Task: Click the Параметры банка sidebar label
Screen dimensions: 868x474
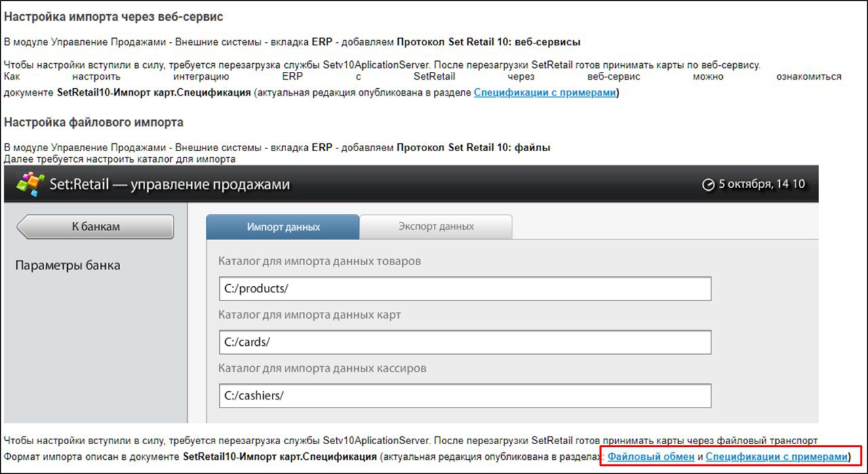Action: click(68, 265)
